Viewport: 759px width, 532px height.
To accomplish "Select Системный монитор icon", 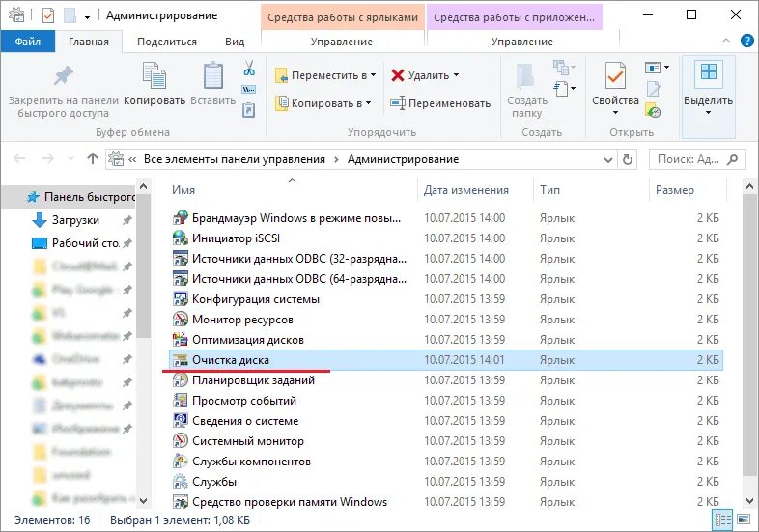I will [180, 441].
